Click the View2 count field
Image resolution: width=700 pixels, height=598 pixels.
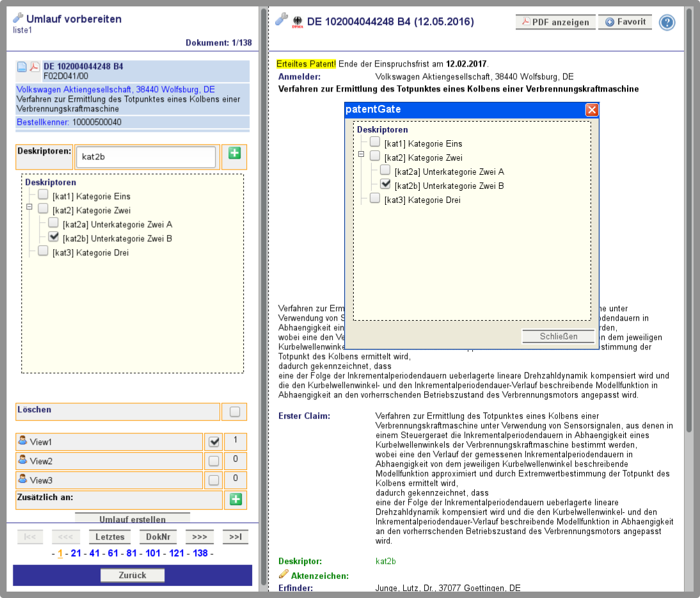[235, 461]
